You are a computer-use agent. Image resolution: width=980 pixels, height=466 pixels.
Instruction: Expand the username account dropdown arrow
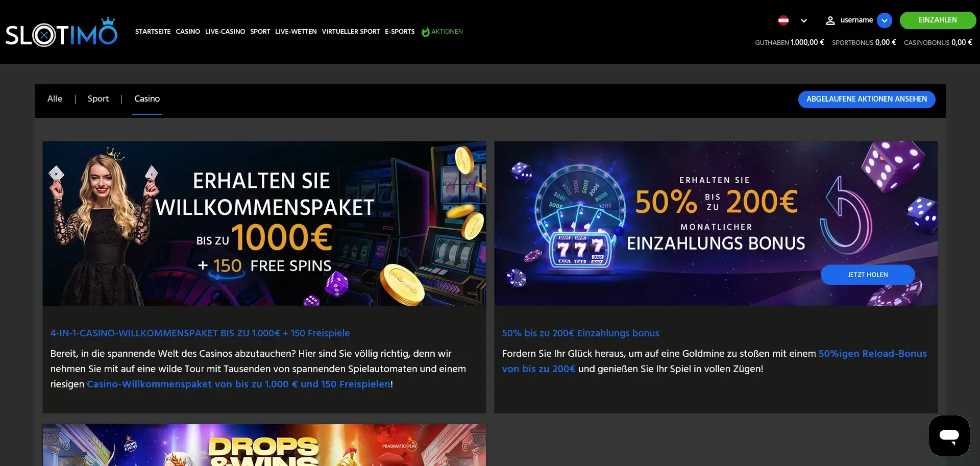pos(884,20)
